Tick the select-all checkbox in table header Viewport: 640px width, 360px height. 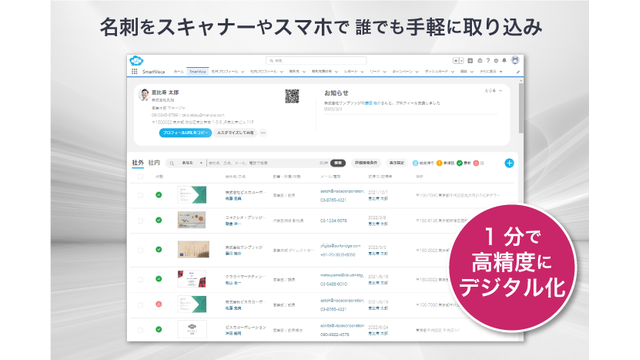(x=140, y=177)
